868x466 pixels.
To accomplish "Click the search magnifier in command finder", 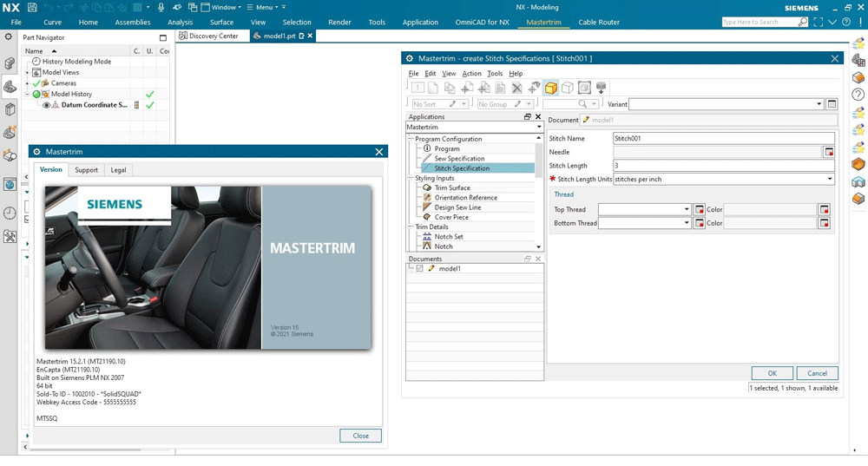I will (x=803, y=23).
